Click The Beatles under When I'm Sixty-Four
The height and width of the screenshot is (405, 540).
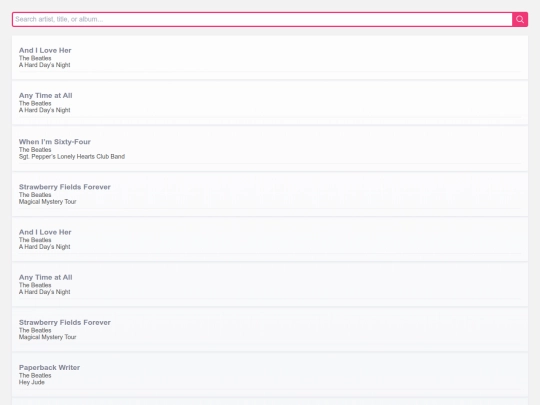[x=35, y=150]
